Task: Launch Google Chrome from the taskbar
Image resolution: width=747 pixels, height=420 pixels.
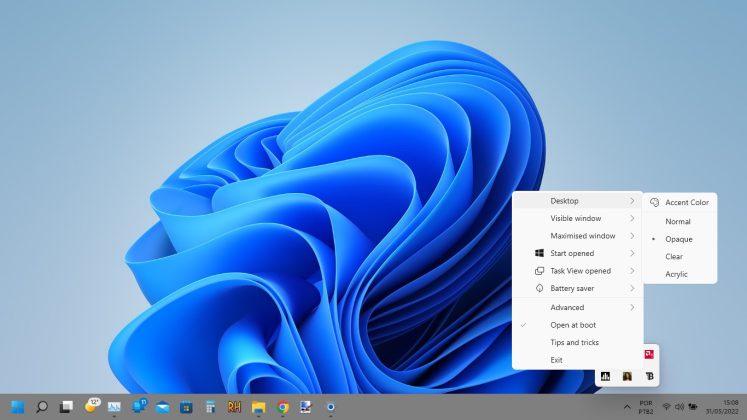Action: [283, 407]
